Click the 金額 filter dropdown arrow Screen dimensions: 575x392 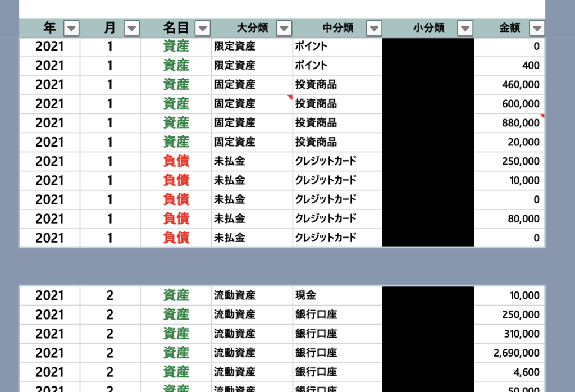537,28
